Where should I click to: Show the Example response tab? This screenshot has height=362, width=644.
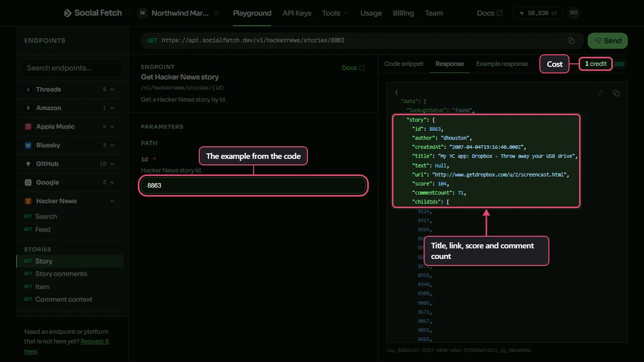click(x=502, y=64)
